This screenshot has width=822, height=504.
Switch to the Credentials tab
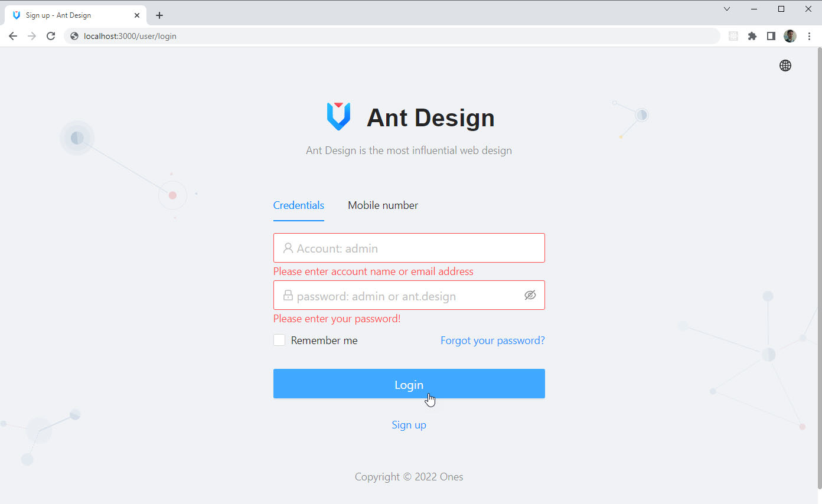tap(298, 205)
